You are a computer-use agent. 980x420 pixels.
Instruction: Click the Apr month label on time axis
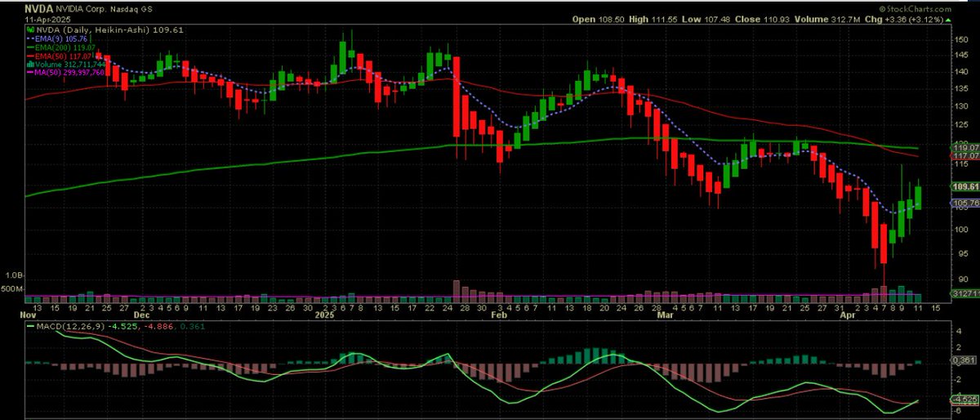pyautogui.click(x=846, y=314)
